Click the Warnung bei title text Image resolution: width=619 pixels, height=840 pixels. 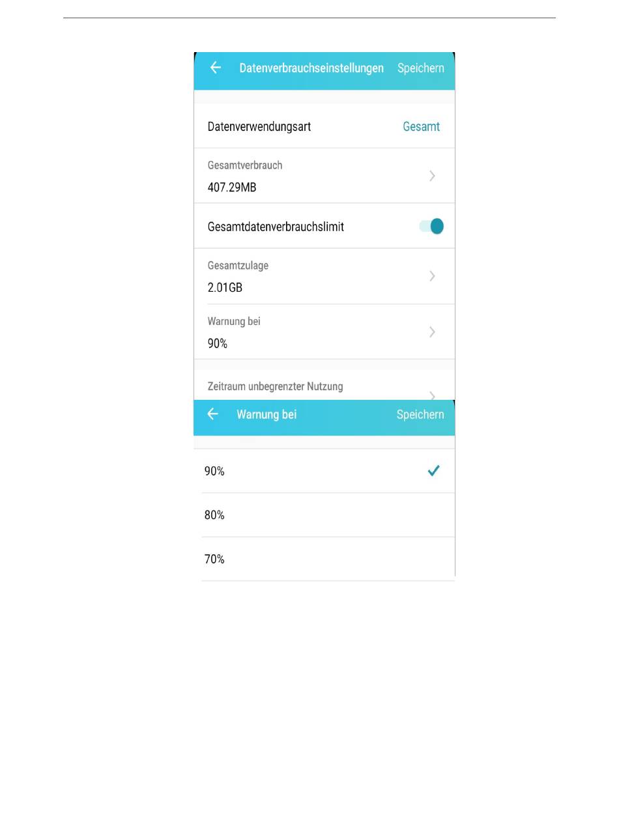[266, 414]
